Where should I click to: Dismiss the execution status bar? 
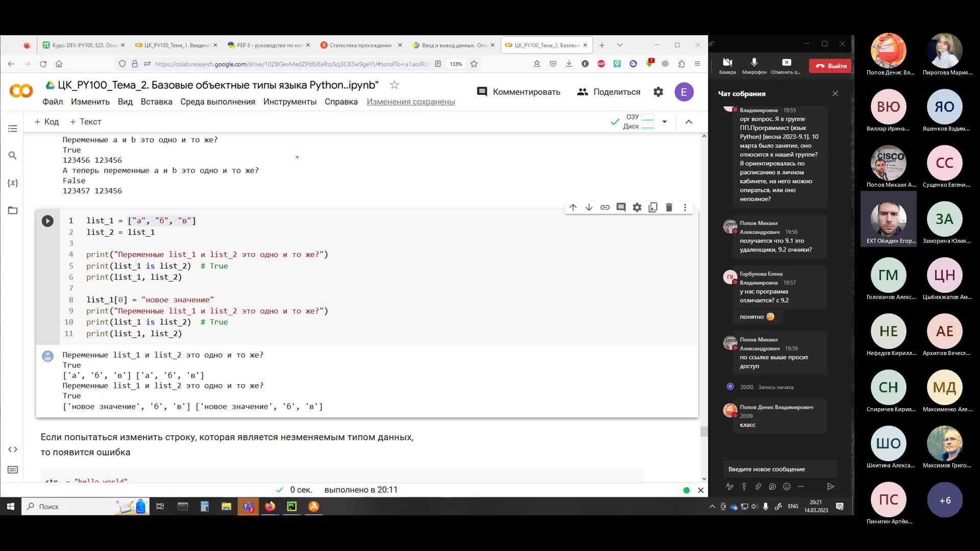point(701,490)
